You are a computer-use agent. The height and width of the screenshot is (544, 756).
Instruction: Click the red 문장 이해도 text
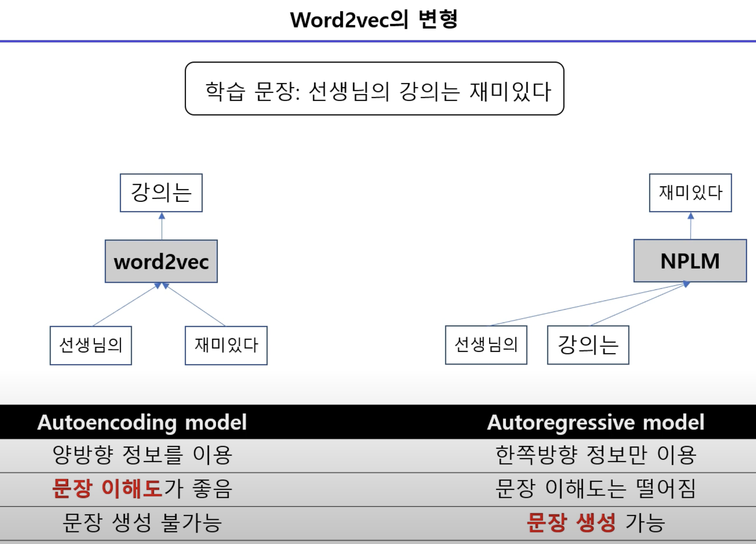point(108,489)
